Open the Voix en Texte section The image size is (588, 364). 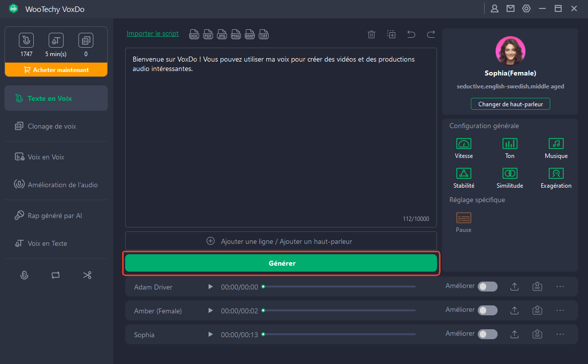[47, 243]
